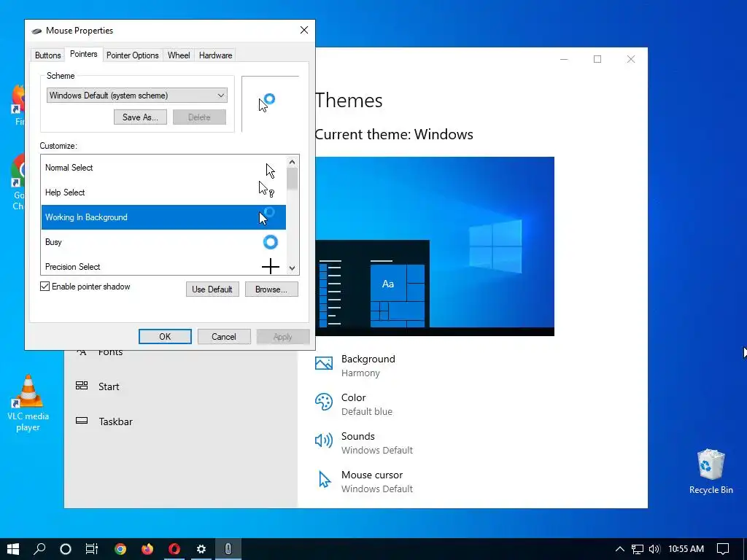Select Normal Select pointer row
Image resolution: width=747 pixels, height=560 pixels.
pyautogui.click(x=163, y=168)
